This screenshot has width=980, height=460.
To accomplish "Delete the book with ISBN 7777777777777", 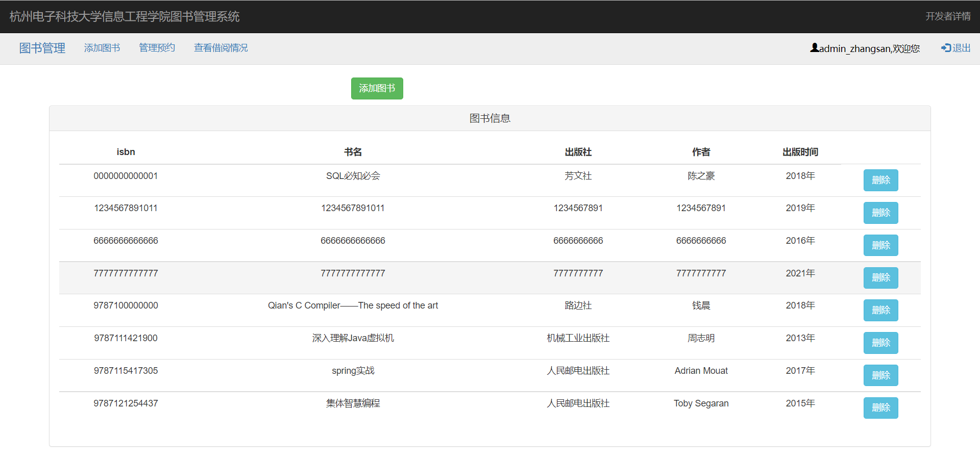I will pyautogui.click(x=881, y=277).
